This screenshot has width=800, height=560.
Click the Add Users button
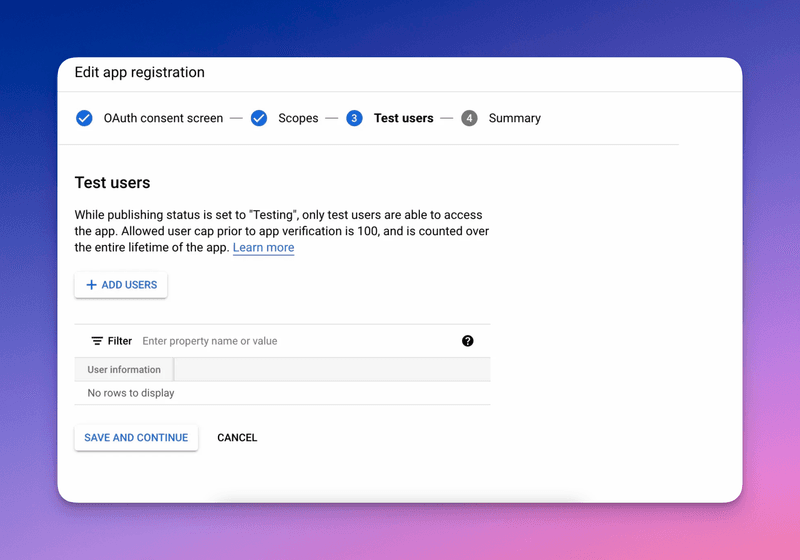pos(121,285)
